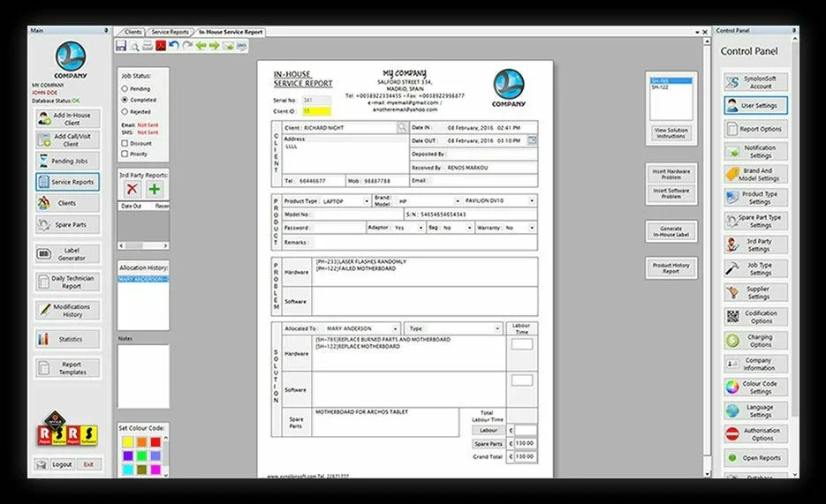Open print preview magnifier icon
This screenshot has height=504, width=826.
(135, 46)
